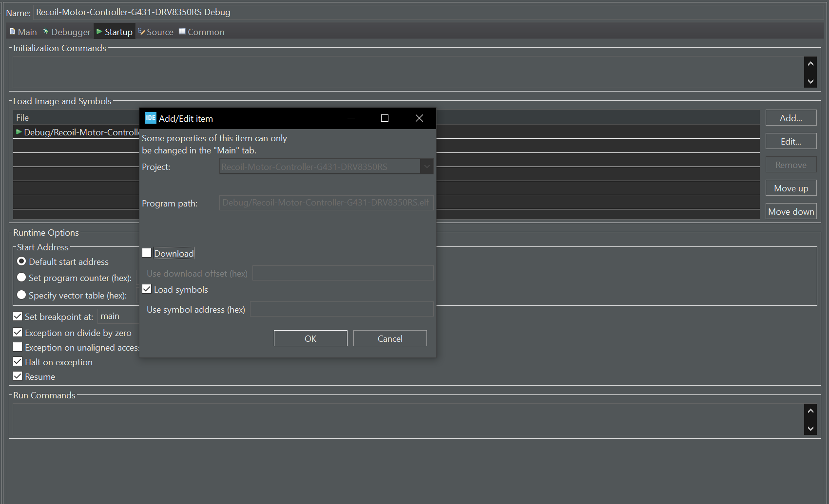
Task: Maximize the Add/Edit item dialog
Action: (385, 118)
